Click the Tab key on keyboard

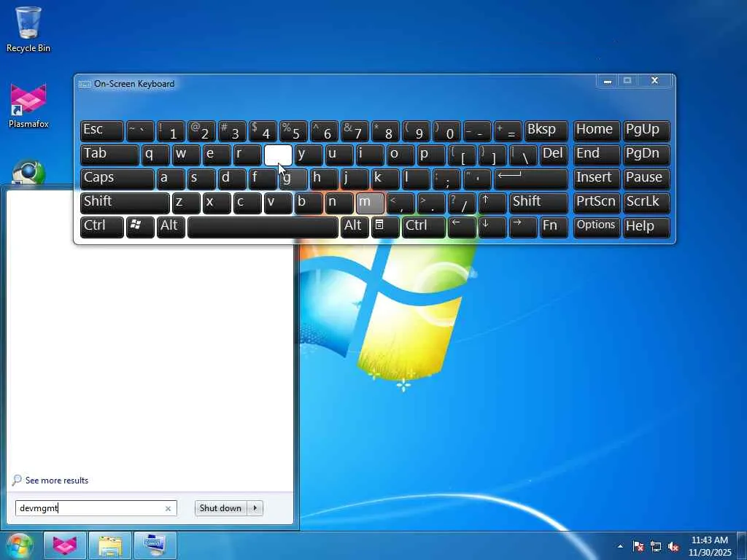click(109, 155)
